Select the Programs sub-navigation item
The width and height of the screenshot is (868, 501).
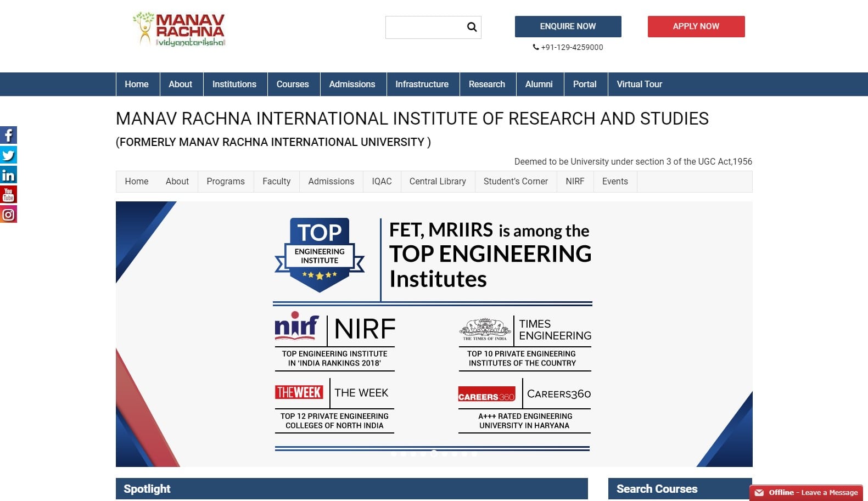(x=226, y=181)
